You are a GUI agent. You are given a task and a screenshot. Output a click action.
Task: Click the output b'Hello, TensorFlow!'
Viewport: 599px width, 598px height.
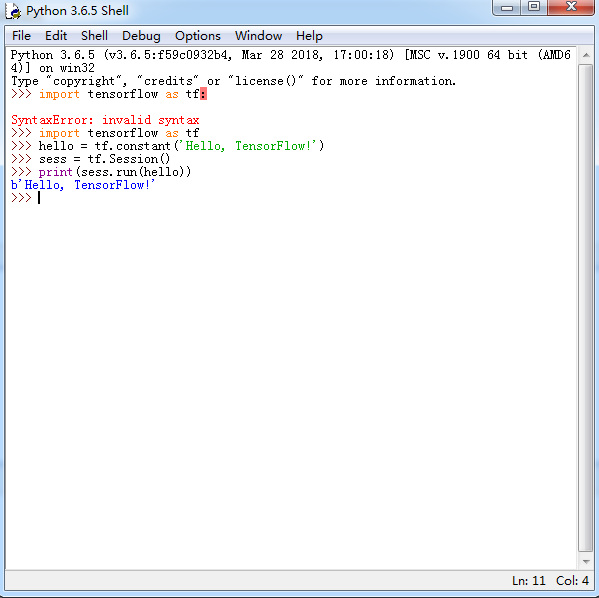point(83,185)
